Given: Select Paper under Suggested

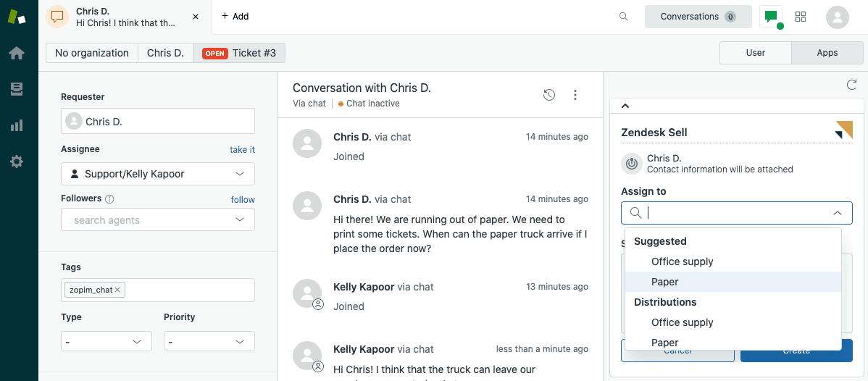Looking at the screenshot, I should coord(664,282).
